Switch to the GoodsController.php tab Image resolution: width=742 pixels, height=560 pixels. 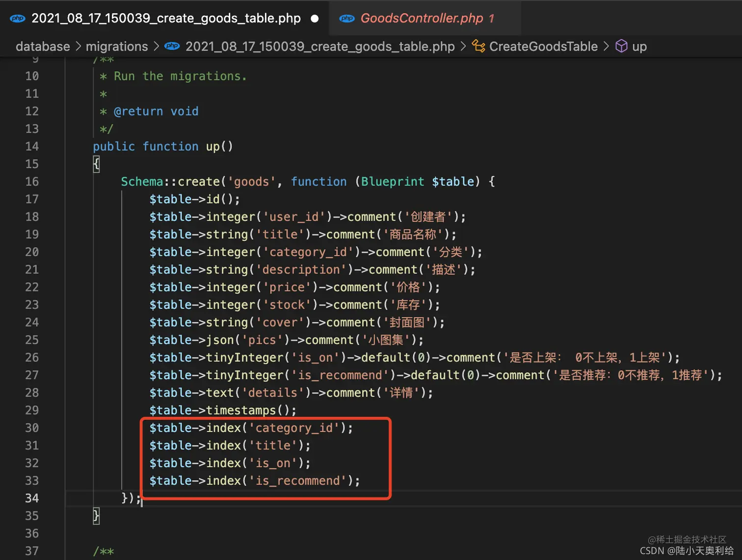[x=425, y=18]
